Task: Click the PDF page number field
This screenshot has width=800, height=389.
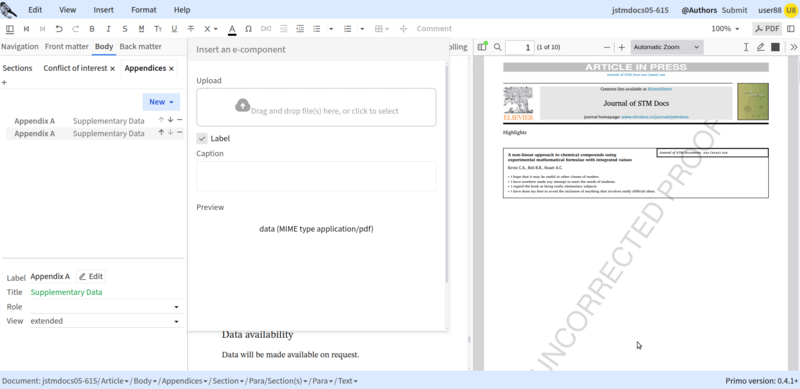Action: tap(520, 47)
